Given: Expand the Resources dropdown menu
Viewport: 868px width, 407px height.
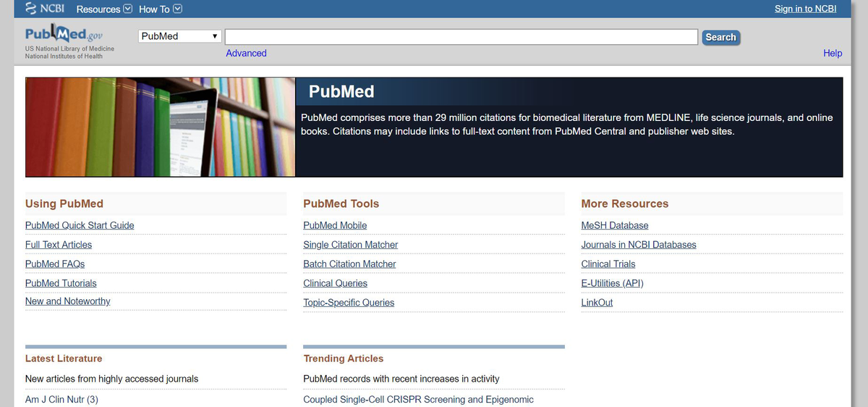Looking at the screenshot, I should (104, 9).
